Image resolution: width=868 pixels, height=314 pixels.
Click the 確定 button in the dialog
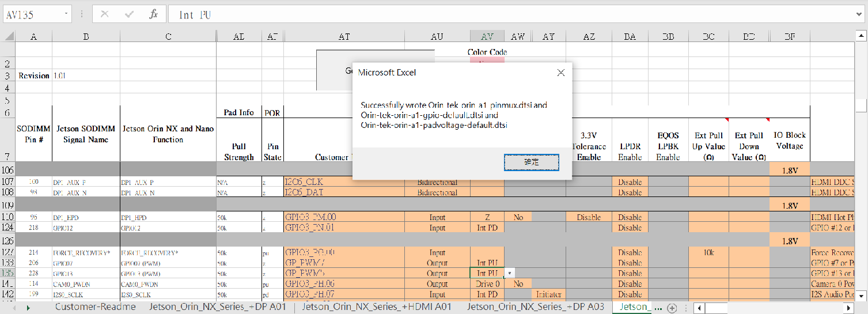tap(531, 162)
